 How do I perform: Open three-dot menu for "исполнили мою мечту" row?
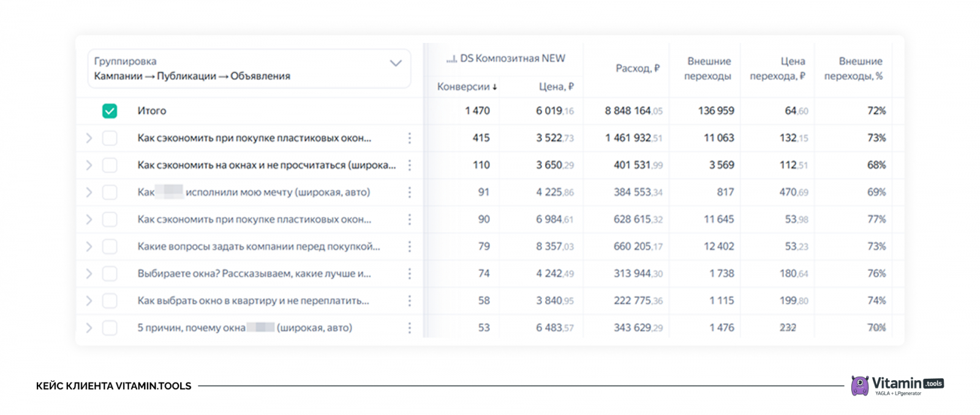409,192
